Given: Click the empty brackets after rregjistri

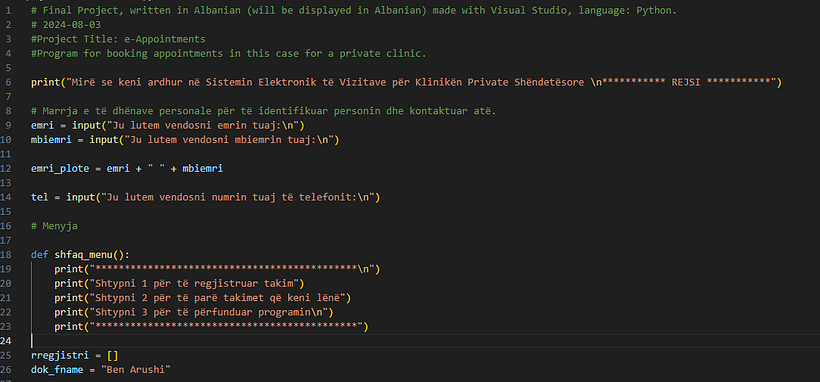Looking at the screenshot, I should point(112,355).
